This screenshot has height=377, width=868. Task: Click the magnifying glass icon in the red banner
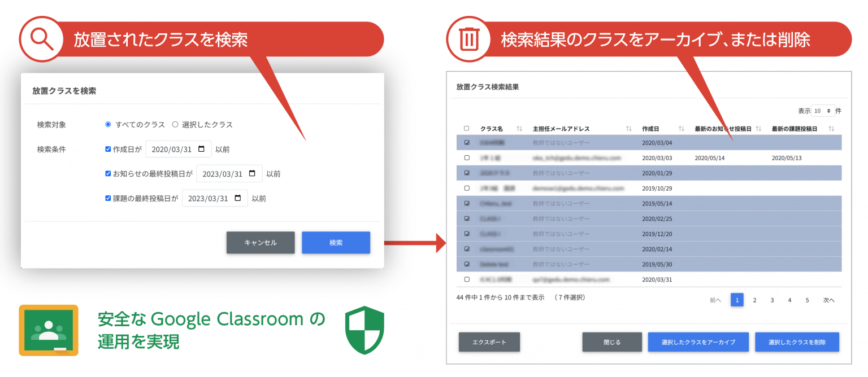[x=41, y=39]
